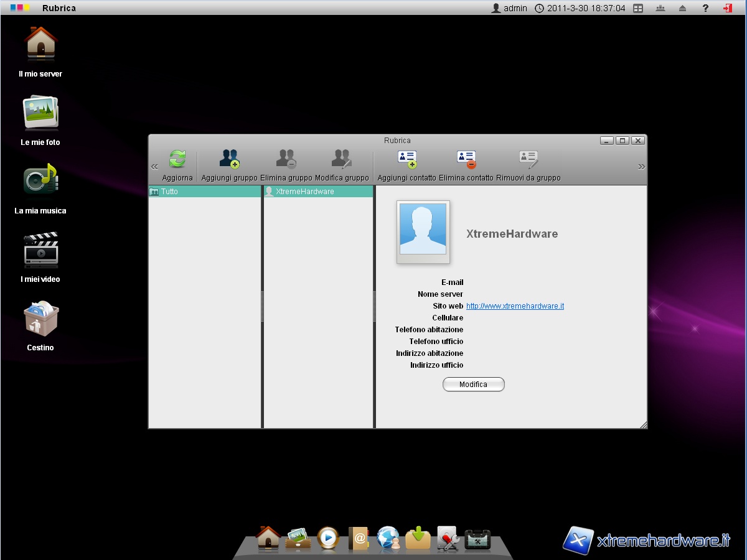Image resolution: width=747 pixels, height=560 pixels.
Task: Expand toolbar with right double-chevron arrow
Action: [641, 167]
